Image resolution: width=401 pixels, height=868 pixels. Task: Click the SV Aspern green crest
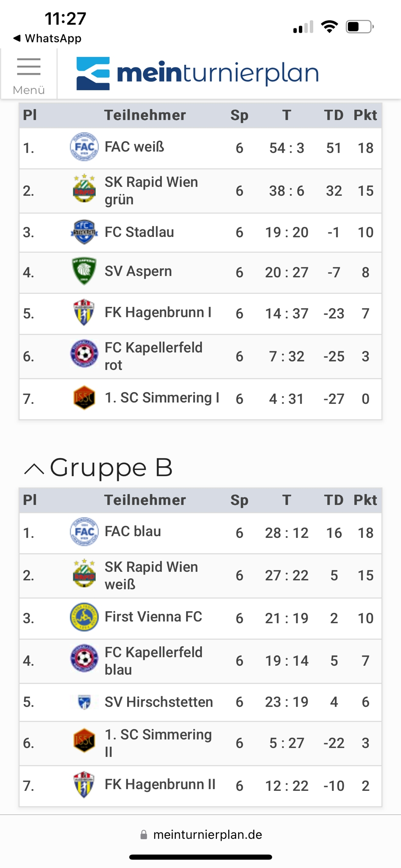point(84,271)
